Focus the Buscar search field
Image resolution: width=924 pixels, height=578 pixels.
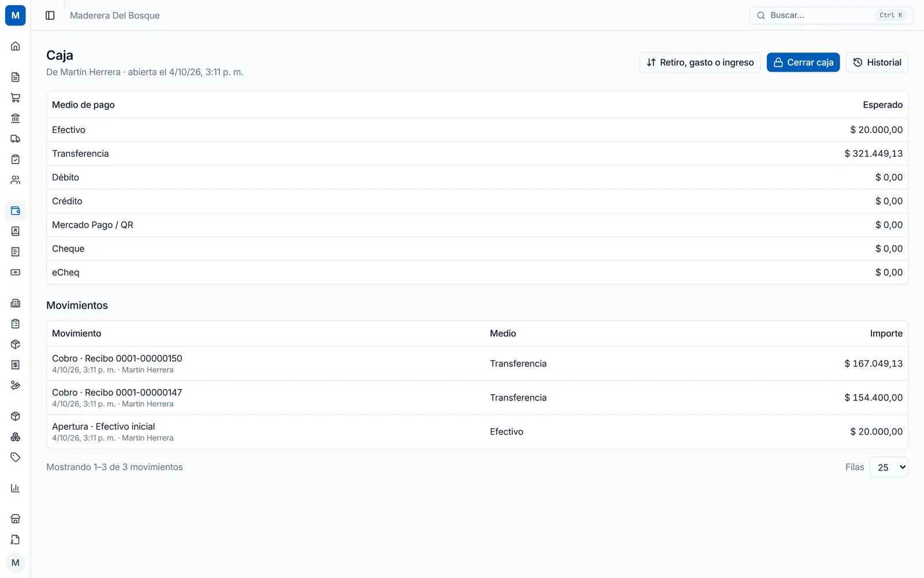(832, 16)
